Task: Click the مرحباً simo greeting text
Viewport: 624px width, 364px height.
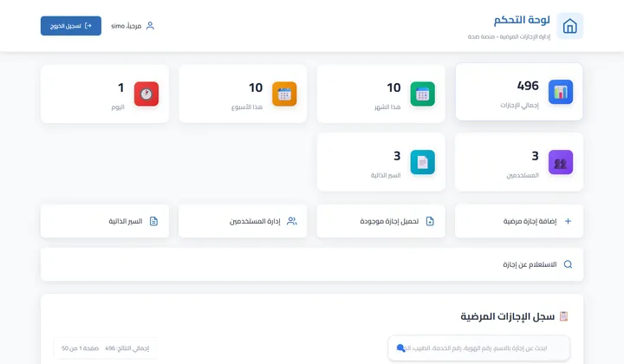Action: 127,26
